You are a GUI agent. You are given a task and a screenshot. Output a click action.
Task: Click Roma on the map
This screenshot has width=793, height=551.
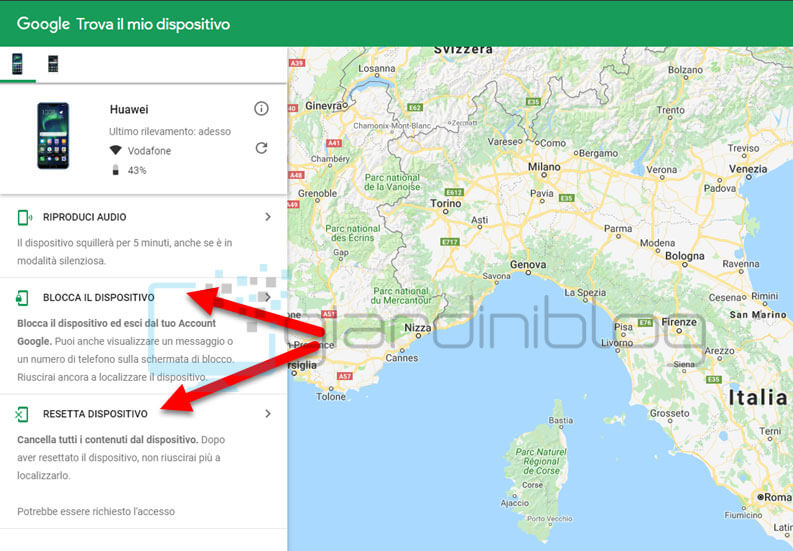pyautogui.click(x=777, y=497)
